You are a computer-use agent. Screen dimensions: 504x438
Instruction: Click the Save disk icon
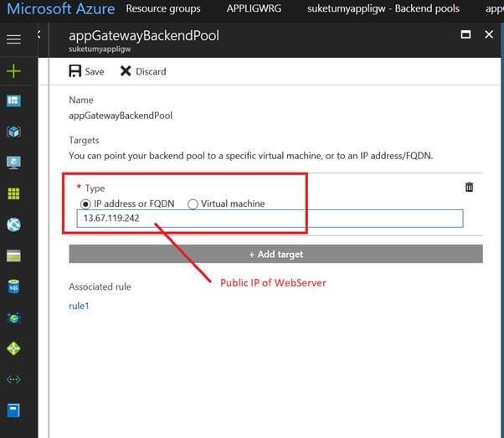[x=75, y=71]
